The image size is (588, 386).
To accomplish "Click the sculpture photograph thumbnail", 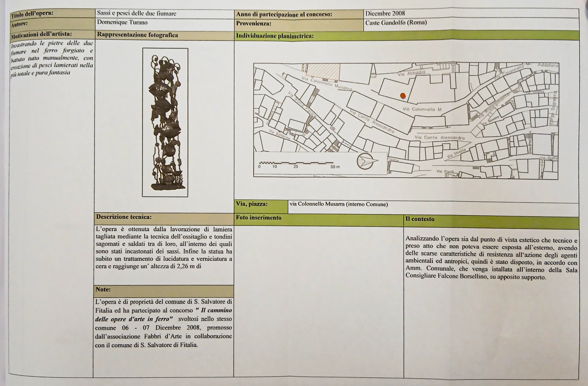I will (x=165, y=123).
